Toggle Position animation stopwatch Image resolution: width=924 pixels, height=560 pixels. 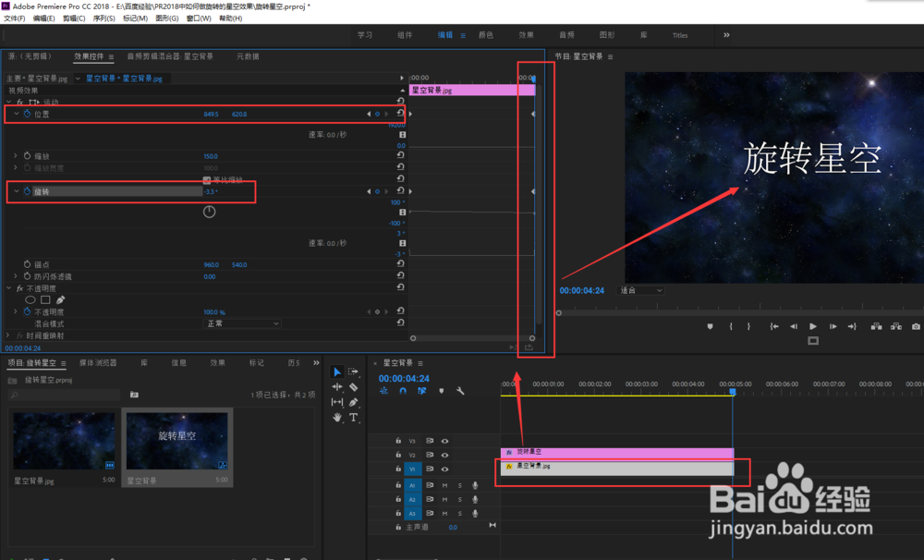tap(27, 114)
